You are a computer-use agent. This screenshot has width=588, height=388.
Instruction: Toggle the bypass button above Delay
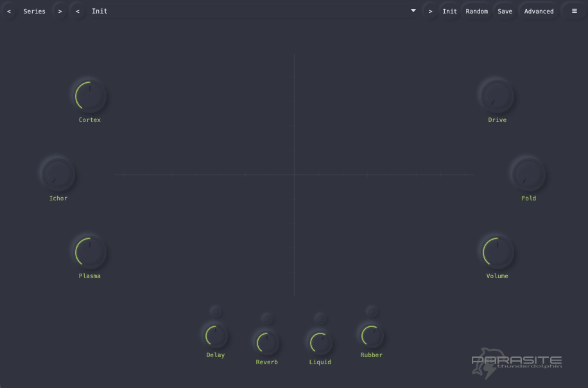[x=215, y=310]
